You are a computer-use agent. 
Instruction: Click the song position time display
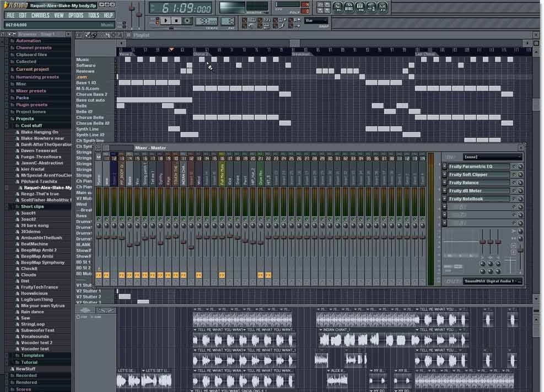coord(186,8)
